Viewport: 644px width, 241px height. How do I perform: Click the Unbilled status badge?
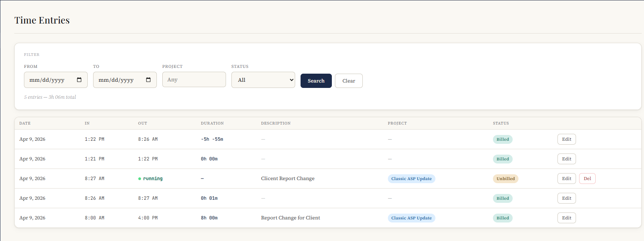(x=505, y=179)
